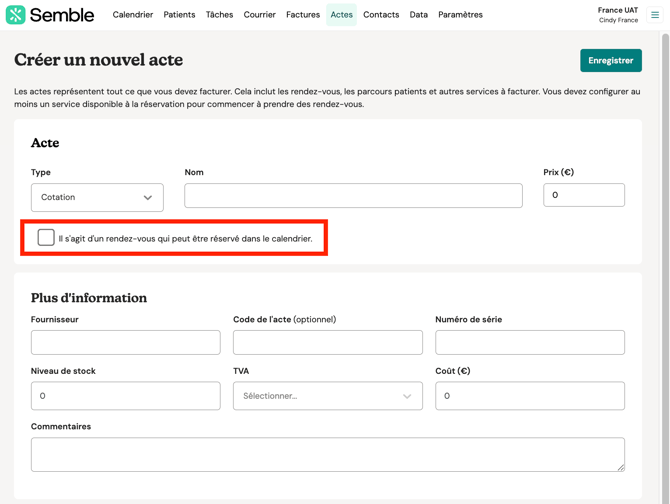Go to the Data section

click(x=418, y=15)
